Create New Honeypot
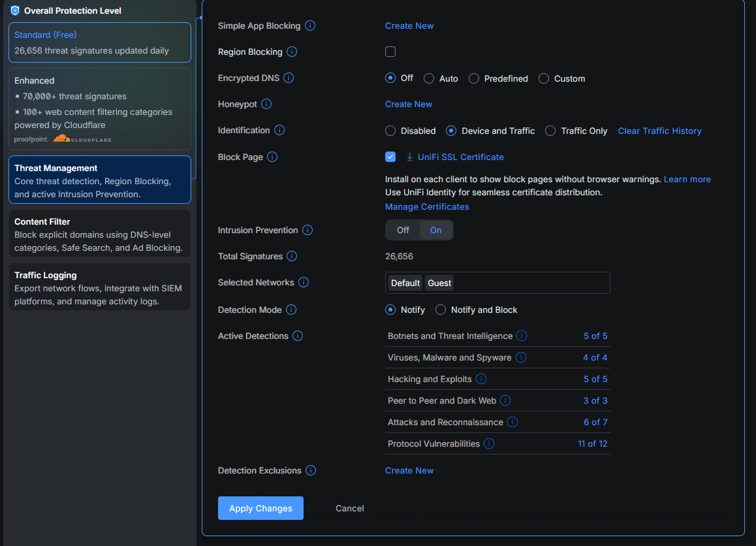Viewport: 756px width, 546px height. [409, 104]
